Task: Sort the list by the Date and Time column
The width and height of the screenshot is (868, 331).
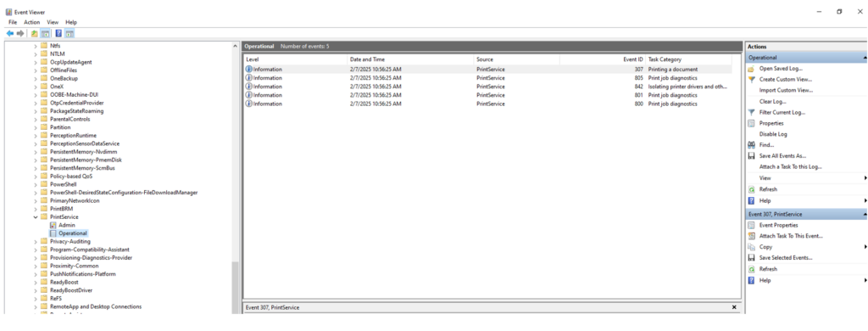Action: (x=410, y=59)
